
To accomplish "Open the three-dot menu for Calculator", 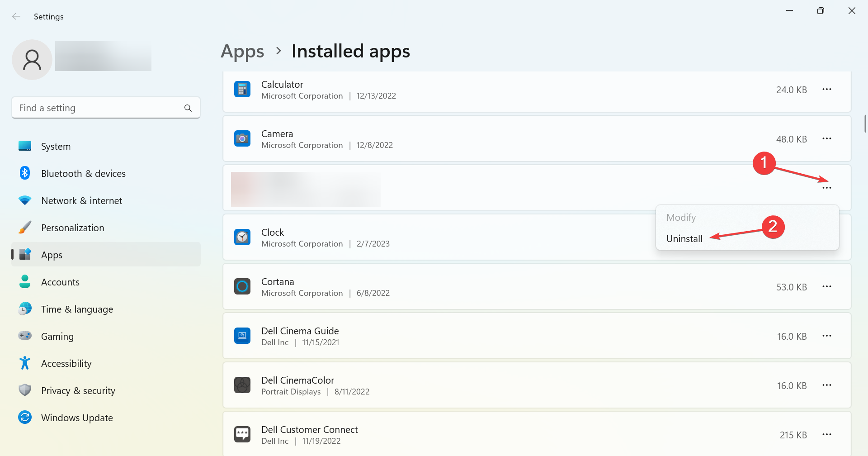I will pos(826,90).
